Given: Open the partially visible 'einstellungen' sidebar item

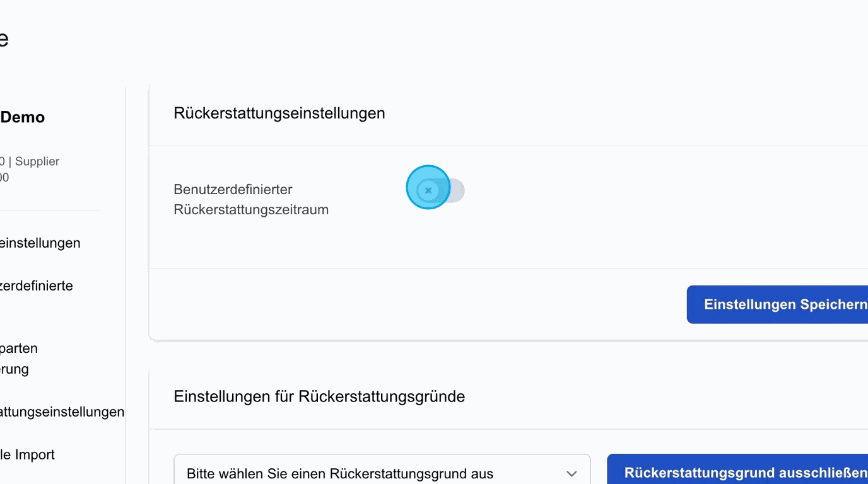Looking at the screenshot, I should click(x=40, y=243).
